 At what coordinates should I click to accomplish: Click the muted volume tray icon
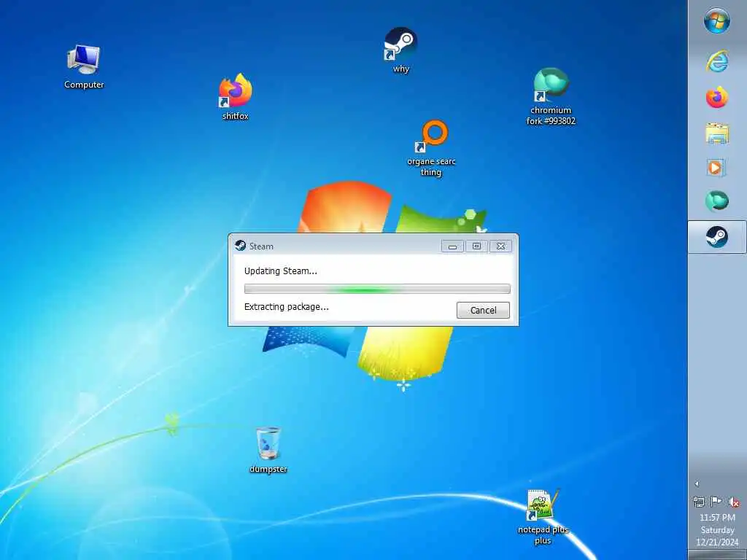[x=734, y=502]
